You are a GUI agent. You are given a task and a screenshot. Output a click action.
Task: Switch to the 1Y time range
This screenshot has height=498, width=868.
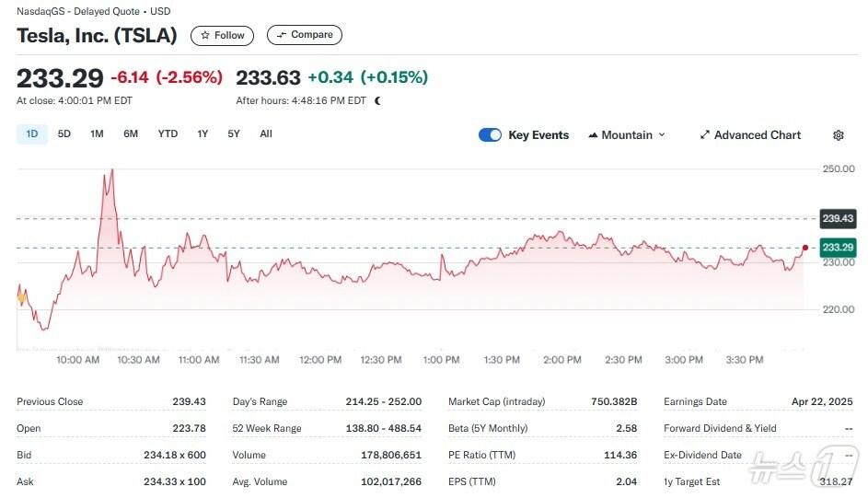[203, 134]
